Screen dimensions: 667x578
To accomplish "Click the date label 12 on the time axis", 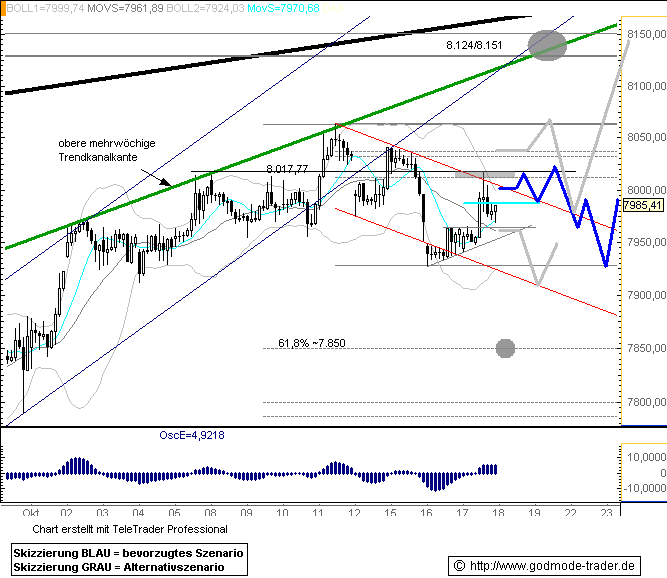I will click(x=354, y=512).
